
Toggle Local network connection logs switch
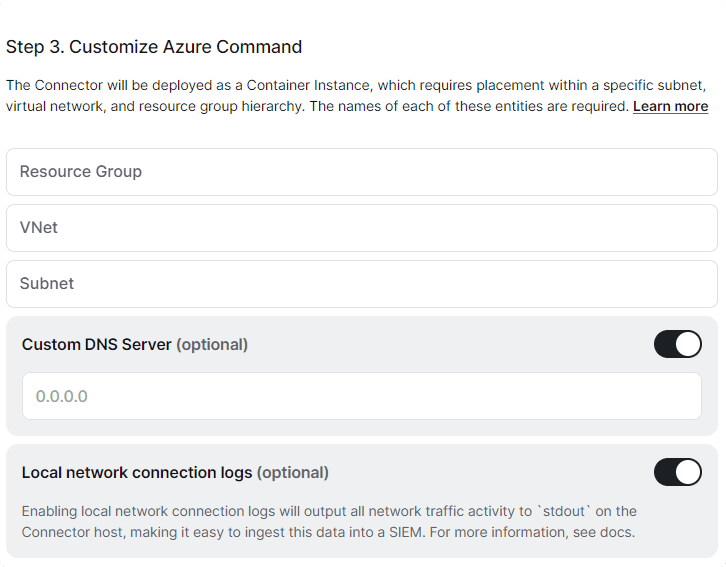coord(677,472)
